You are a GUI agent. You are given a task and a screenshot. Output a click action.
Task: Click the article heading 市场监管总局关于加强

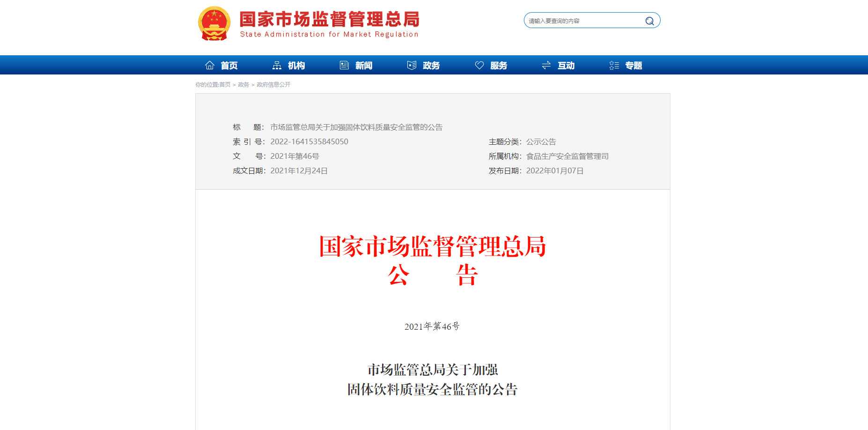(433, 370)
